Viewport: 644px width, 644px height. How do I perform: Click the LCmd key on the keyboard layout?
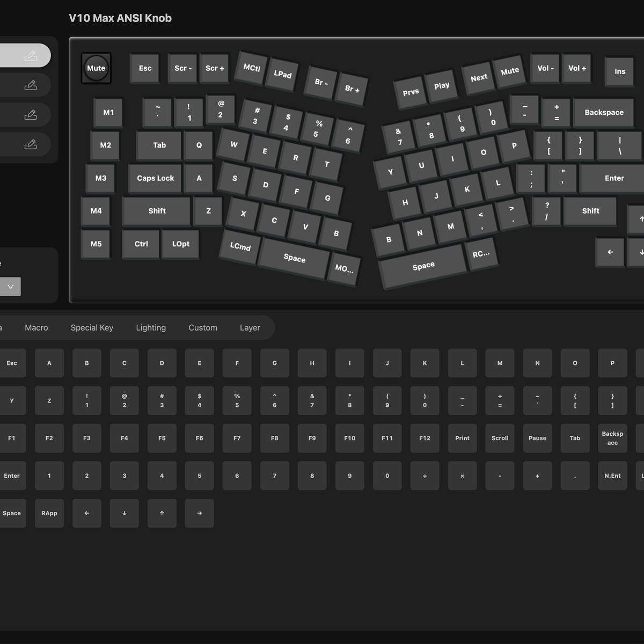tap(240, 246)
